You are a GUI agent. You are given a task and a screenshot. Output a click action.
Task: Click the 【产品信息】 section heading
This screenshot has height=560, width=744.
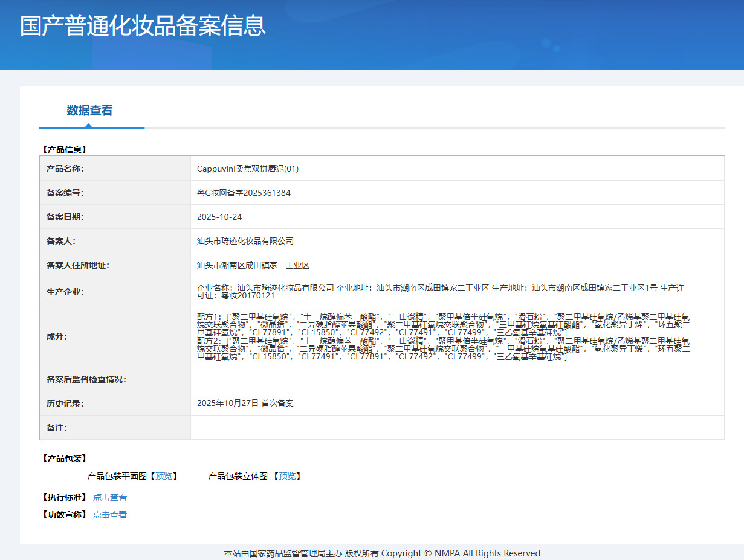[x=64, y=149]
